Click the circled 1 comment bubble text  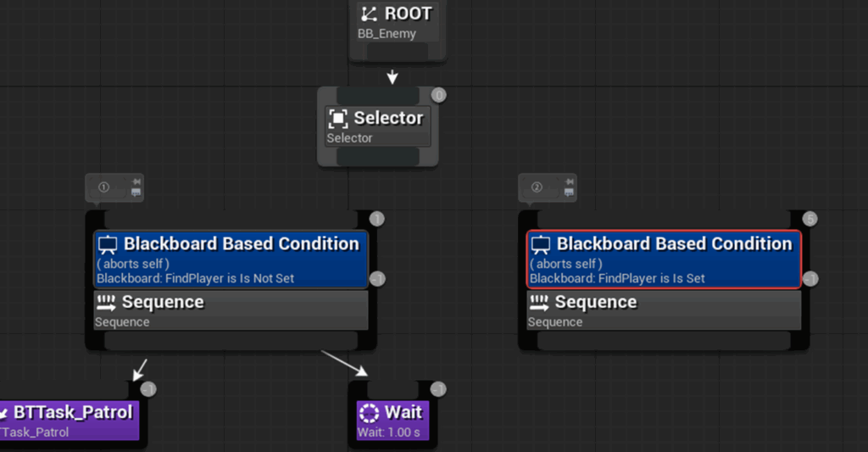click(104, 187)
